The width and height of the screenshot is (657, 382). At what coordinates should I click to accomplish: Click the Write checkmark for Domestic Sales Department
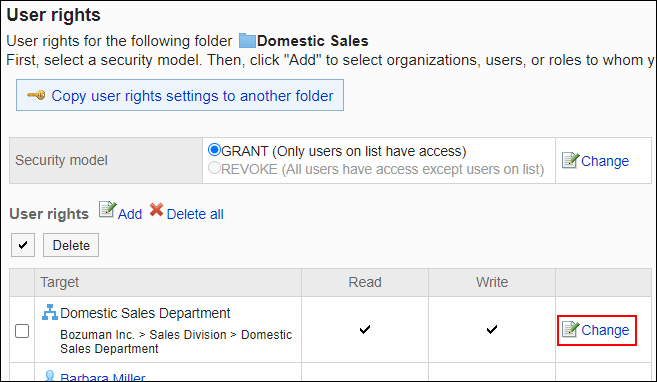point(492,330)
